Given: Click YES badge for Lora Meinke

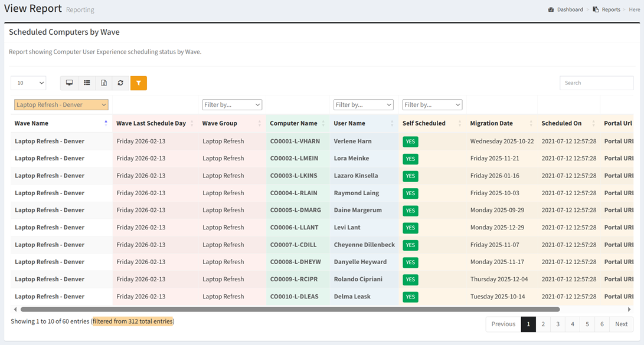Looking at the screenshot, I should pyautogui.click(x=410, y=159).
